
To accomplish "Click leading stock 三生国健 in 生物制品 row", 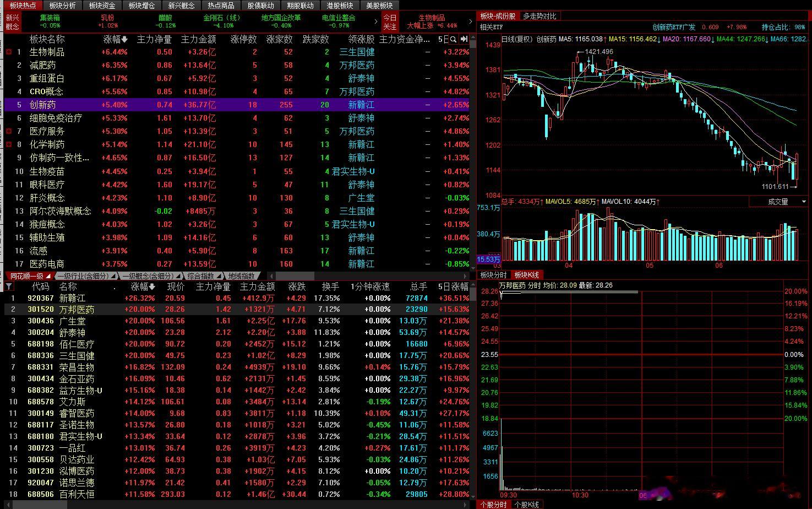I will point(357,52).
